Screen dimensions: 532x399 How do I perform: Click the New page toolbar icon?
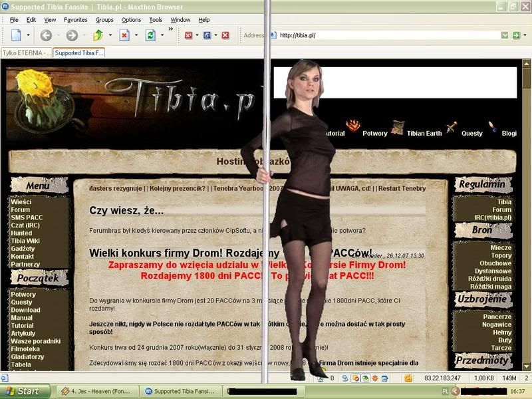(16, 35)
